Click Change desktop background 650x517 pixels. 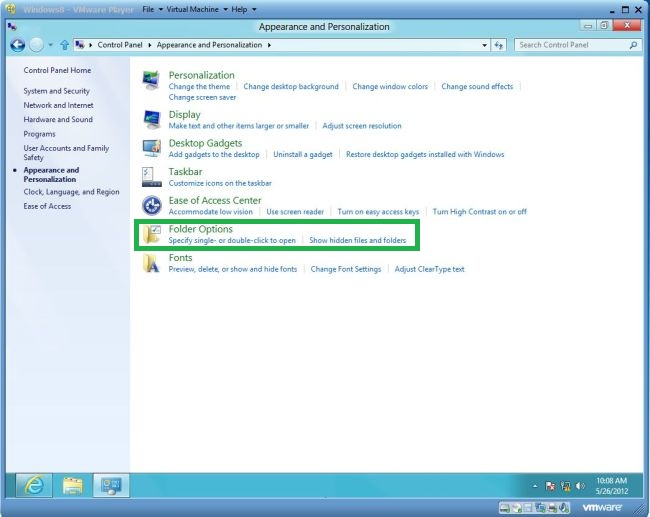pos(291,86)
